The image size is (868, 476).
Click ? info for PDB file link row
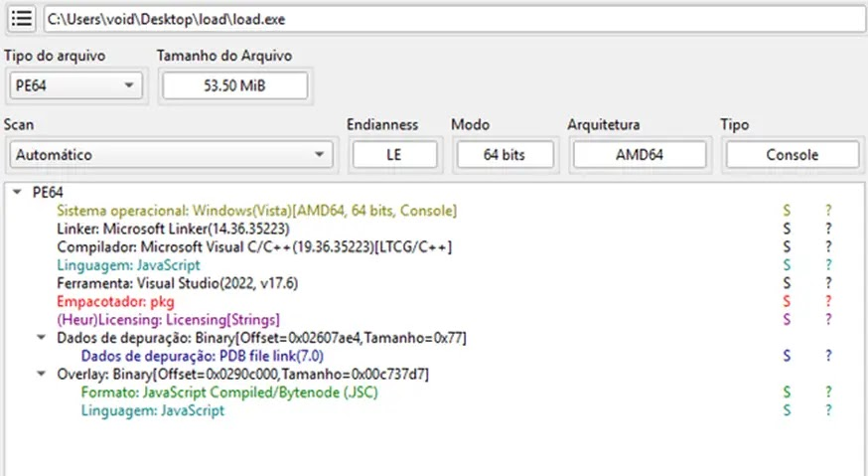tap(828, 355)
